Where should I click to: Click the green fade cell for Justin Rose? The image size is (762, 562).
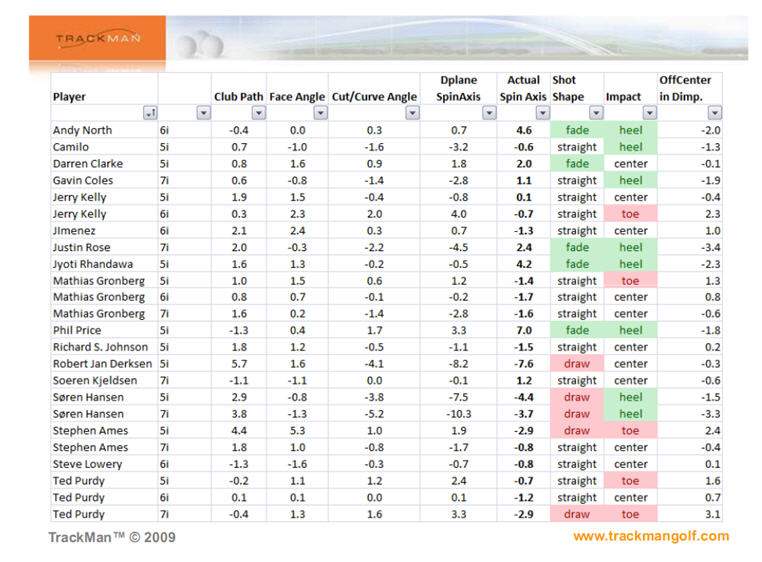(x=577, y=247)
